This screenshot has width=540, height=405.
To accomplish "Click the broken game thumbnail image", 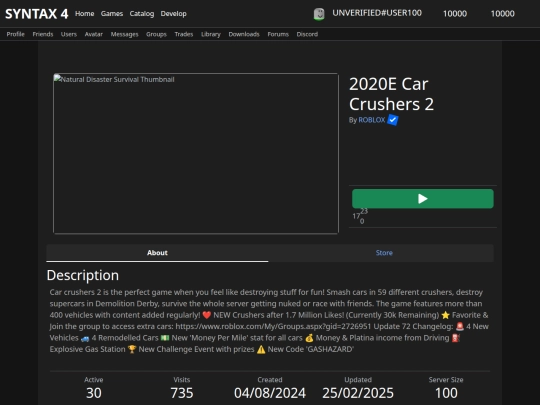I will click(x=196, y=153).
